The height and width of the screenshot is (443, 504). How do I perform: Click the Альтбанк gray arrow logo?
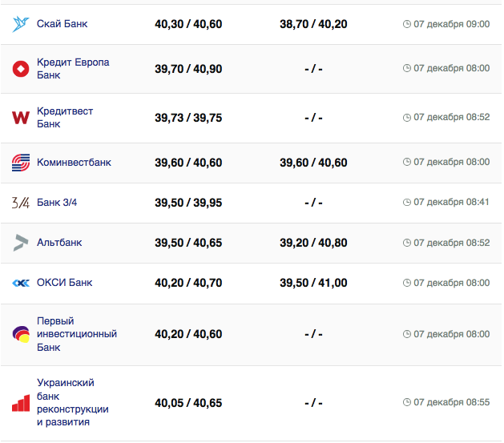coord(21,243)
